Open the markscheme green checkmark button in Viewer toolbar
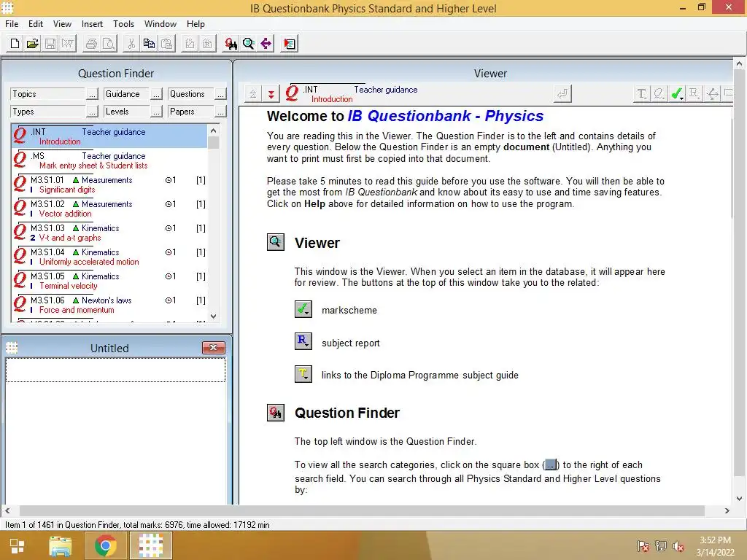 point(676,94)
